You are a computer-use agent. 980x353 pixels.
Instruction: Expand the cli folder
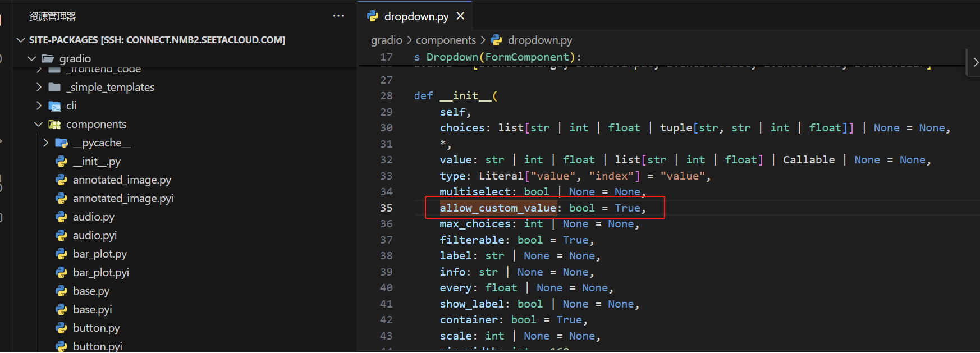39,106
